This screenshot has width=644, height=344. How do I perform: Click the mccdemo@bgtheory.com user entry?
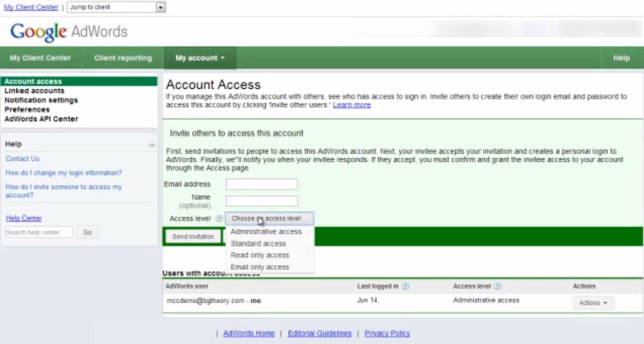(214, 301)
